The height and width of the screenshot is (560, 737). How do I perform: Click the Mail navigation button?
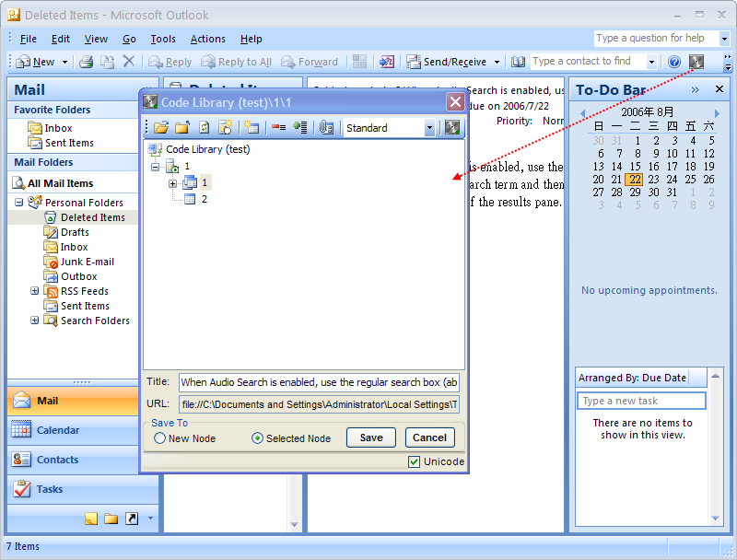[74, 401]
